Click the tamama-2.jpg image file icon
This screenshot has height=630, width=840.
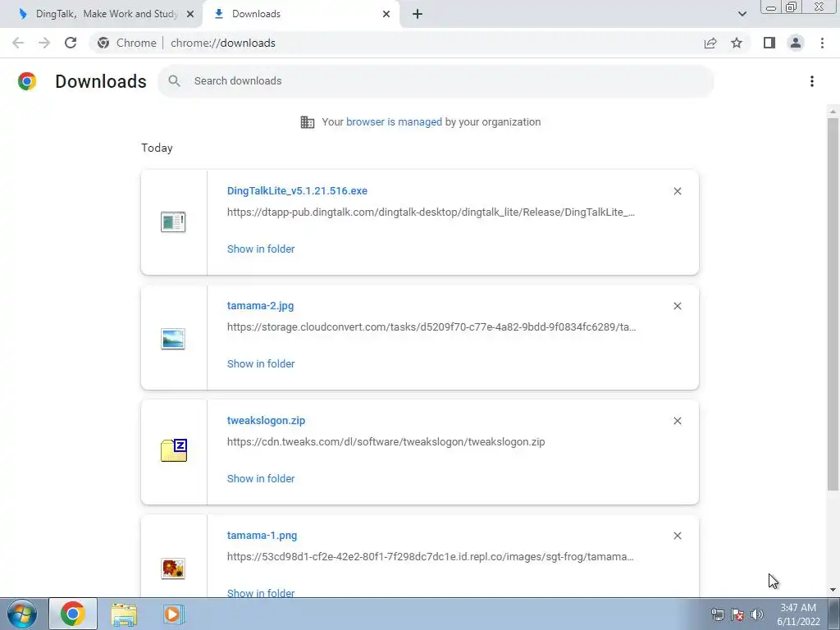pyautogui.click(x=173, y=339)
